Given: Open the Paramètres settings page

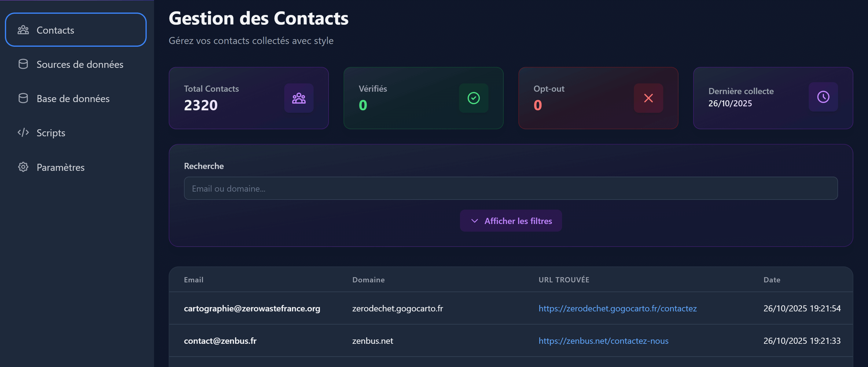Looking at the screenshot, I should 75,167.
